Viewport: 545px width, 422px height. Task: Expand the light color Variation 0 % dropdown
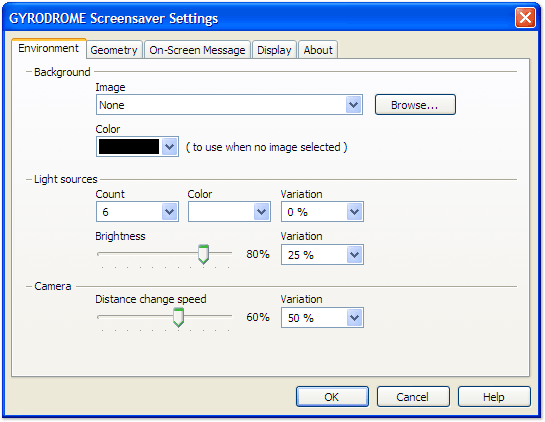[x=354, y=212]
